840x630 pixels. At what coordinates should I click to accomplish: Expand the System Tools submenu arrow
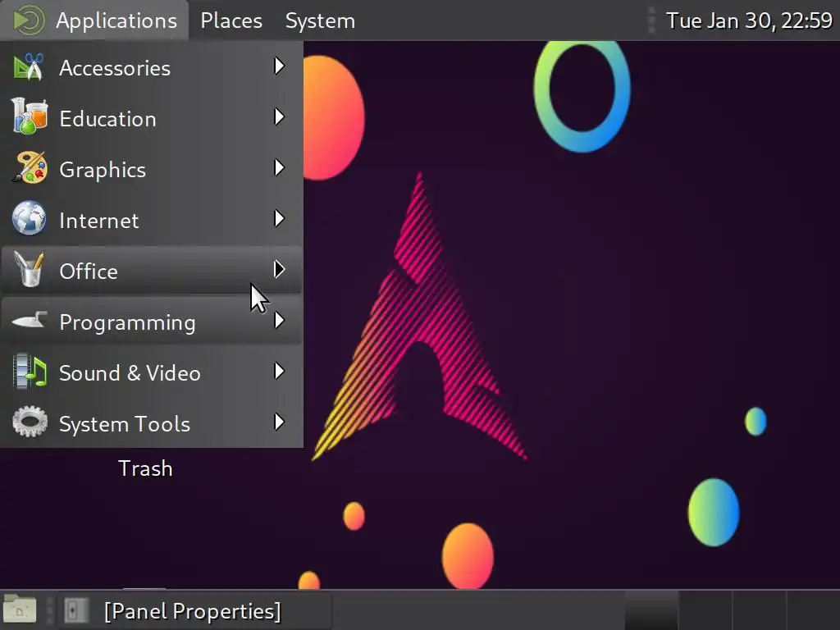(x=279, y=422)
